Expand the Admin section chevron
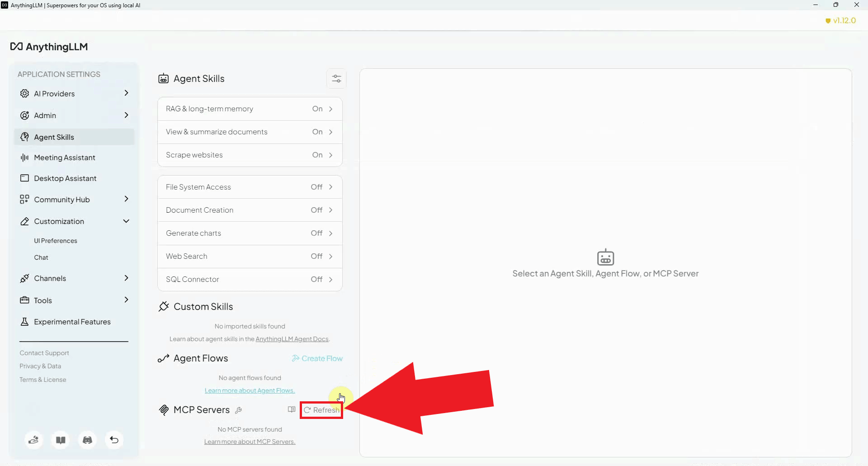The image size is (868, 466). (126, 115)
